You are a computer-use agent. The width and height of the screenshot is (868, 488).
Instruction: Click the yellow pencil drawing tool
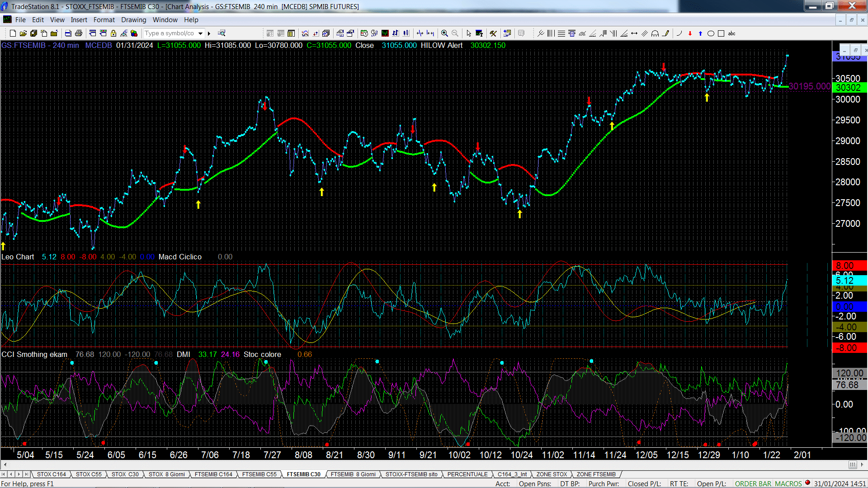click(665, 33)
